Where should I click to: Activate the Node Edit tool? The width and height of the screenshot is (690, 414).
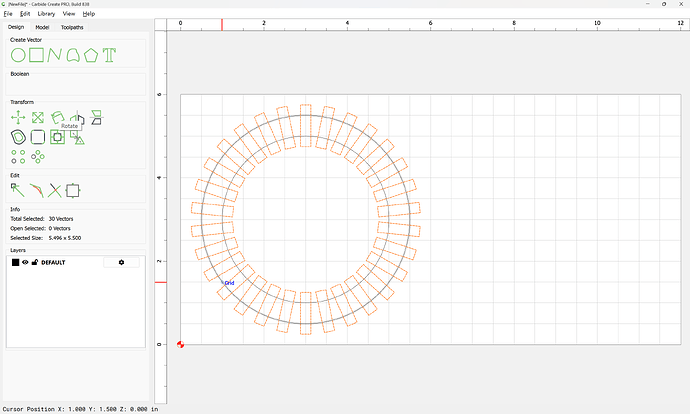tap(17, 189)
